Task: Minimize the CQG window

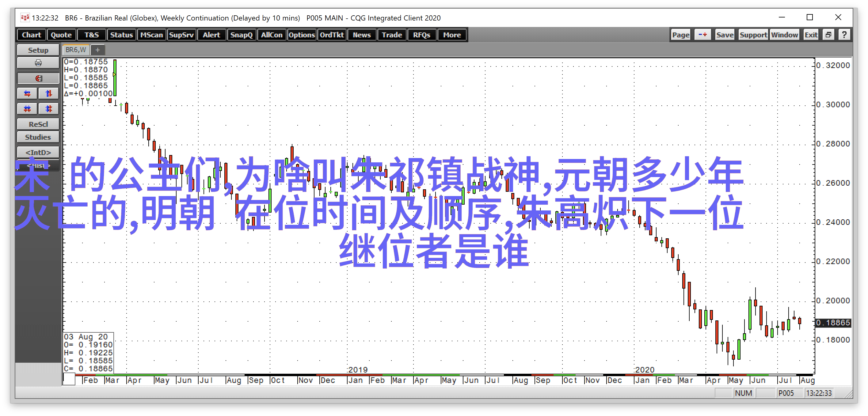Action: coord(782,17)
